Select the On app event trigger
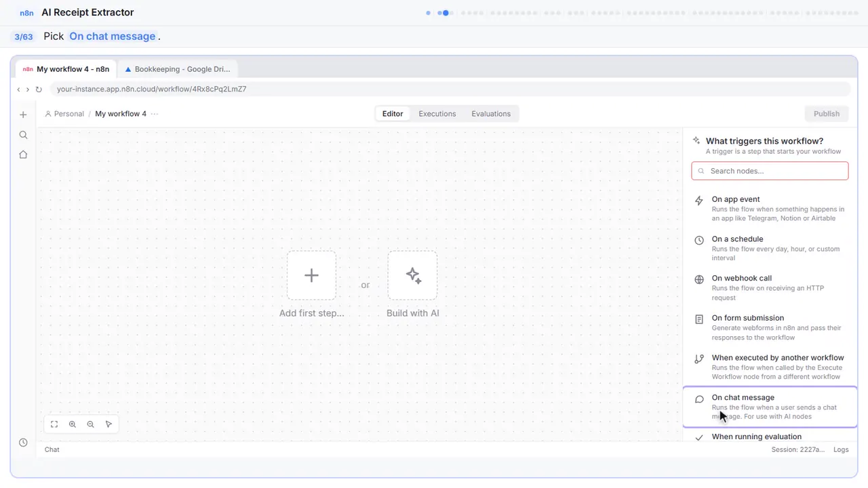Screen dimensions: 868x488 [x=770, y=209]
